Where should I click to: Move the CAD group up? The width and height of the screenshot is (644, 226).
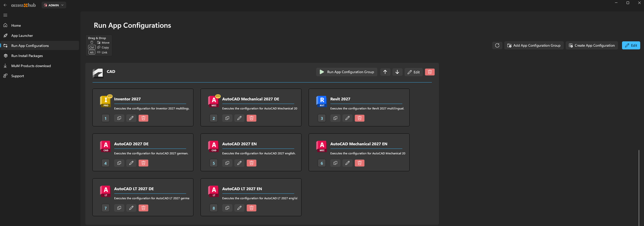[x=385, y=72]
